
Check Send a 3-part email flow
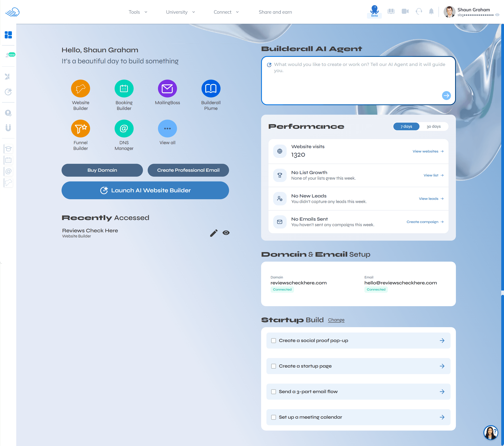coord(273,392)
